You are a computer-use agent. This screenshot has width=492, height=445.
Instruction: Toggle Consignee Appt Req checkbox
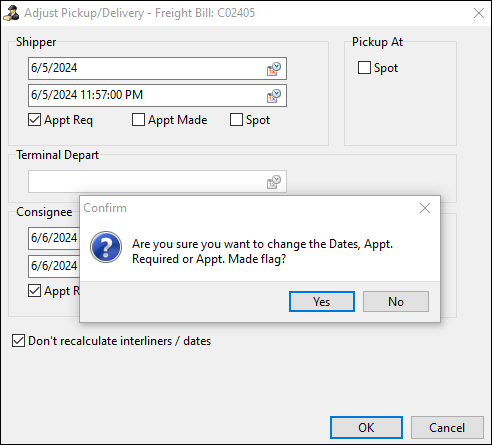pyautogui.click(x=35, y=291)
